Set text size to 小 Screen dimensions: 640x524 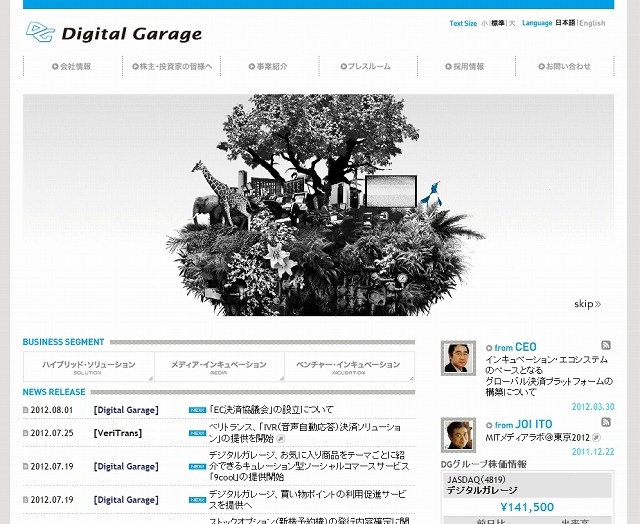484,23
